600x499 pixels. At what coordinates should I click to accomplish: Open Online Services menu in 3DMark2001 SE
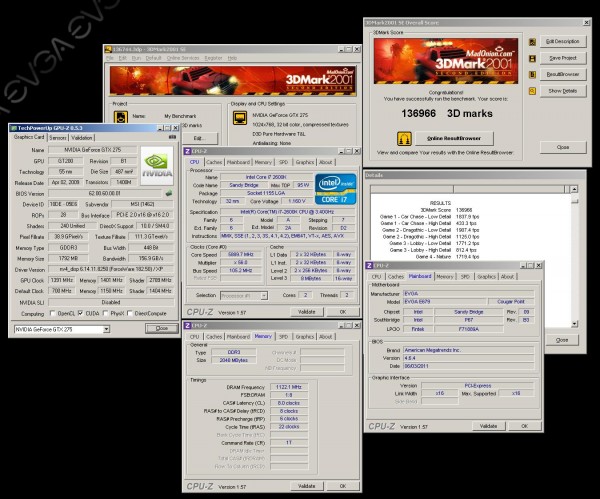pos(183,58)
